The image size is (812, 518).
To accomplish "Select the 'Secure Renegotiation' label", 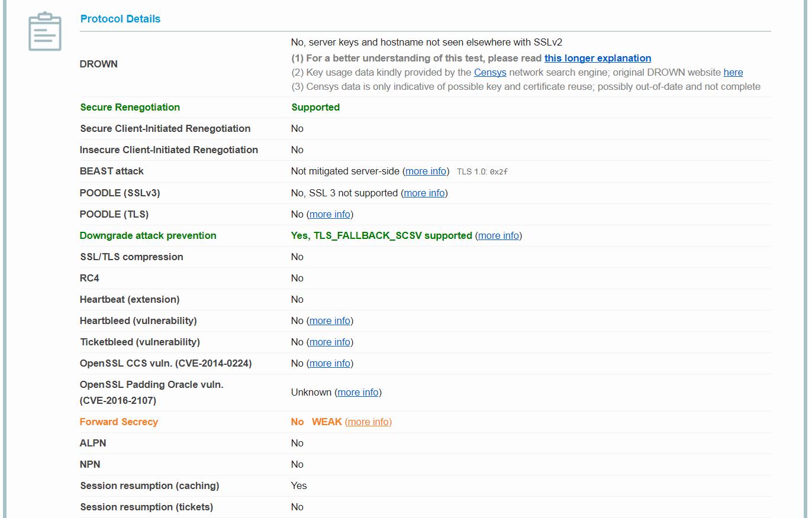I will 130,107.
